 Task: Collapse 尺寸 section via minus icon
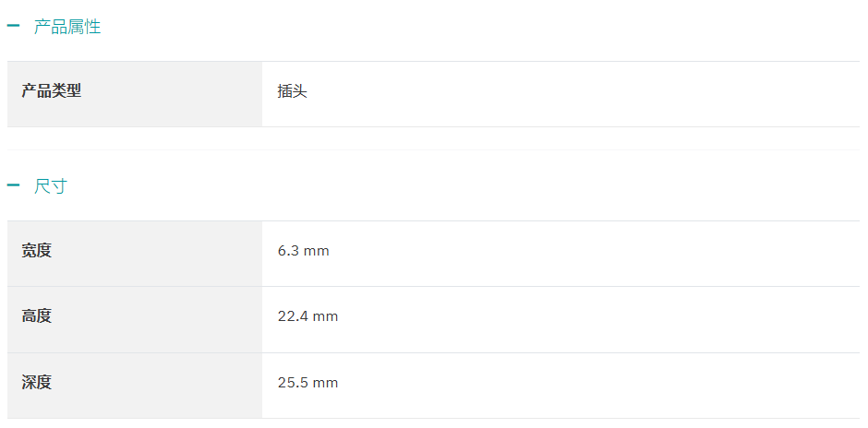point(13,185)
